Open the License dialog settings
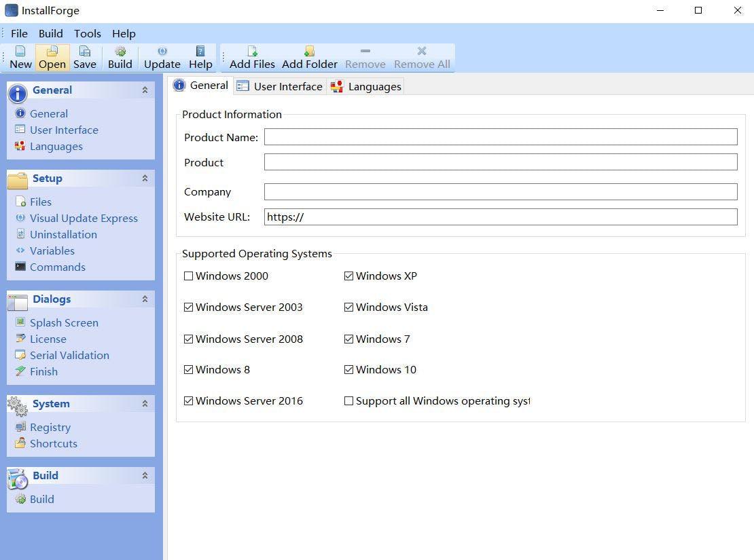This screenshot has width=754, height=560. pos(48,339)
